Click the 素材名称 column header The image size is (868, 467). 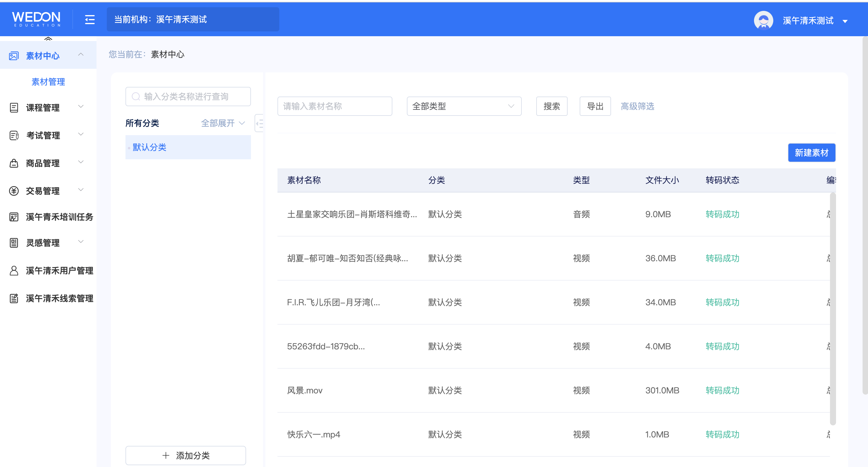(304, 180)
